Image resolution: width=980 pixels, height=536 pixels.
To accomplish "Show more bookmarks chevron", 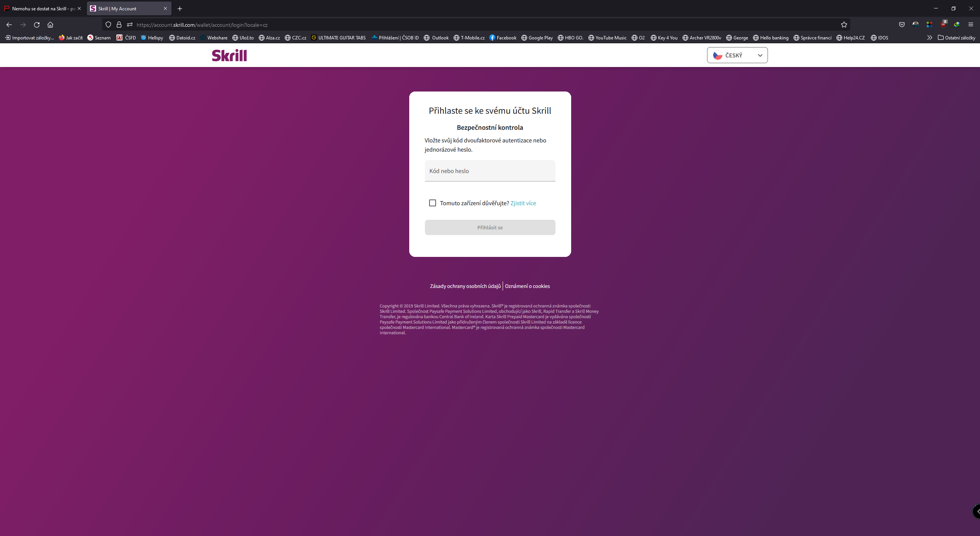I will coord(929,38).
